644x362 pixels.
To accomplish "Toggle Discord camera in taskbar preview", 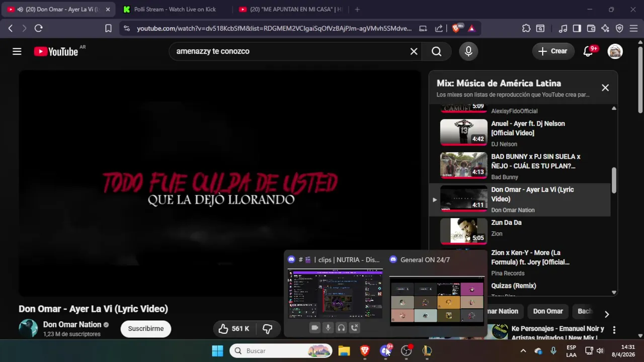I will click(314, 328).
